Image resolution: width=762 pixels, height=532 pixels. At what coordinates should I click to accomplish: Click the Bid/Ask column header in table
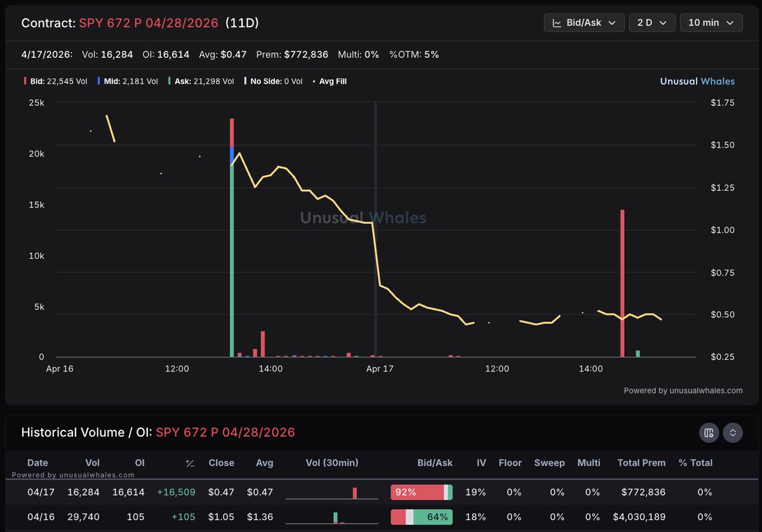(x=435, y=463)
